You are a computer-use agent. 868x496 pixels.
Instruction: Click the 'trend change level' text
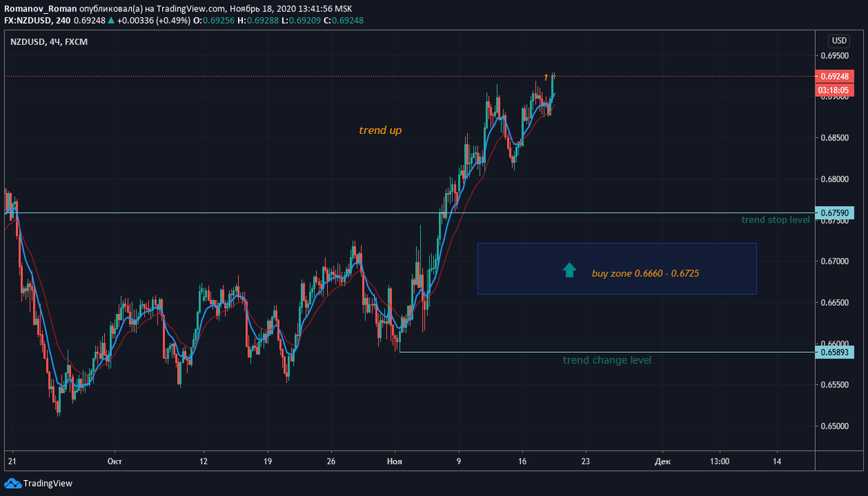607,360
